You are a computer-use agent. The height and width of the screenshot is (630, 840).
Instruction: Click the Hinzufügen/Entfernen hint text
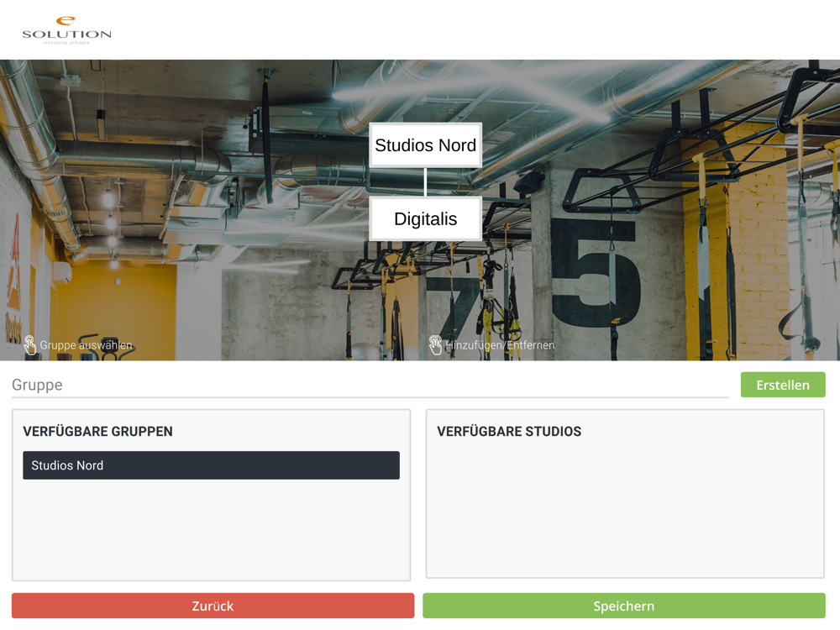[500, 345]
